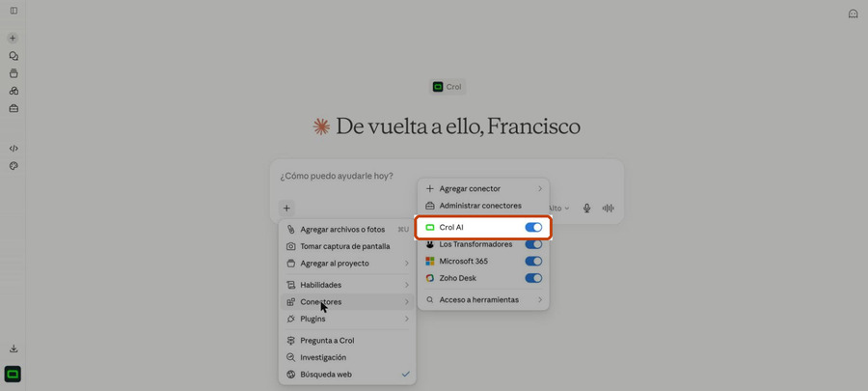The width and height of the screenshot is (868, 391).
Task: Click the microphone dictation icon
Action: [x=586, y=209]
